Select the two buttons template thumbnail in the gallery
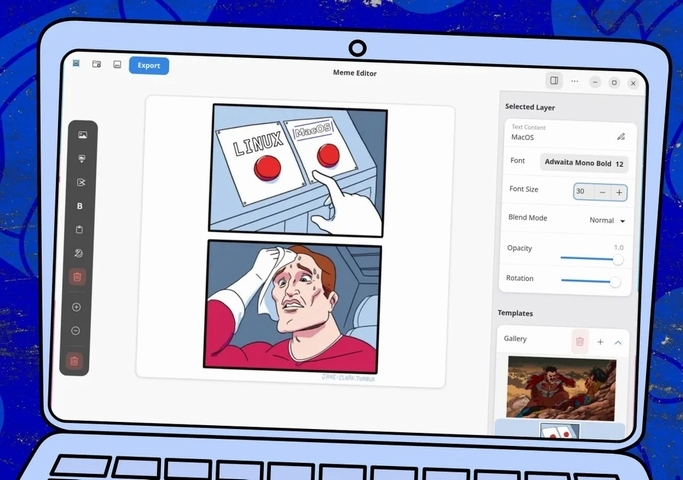 [x=560, y=430]
